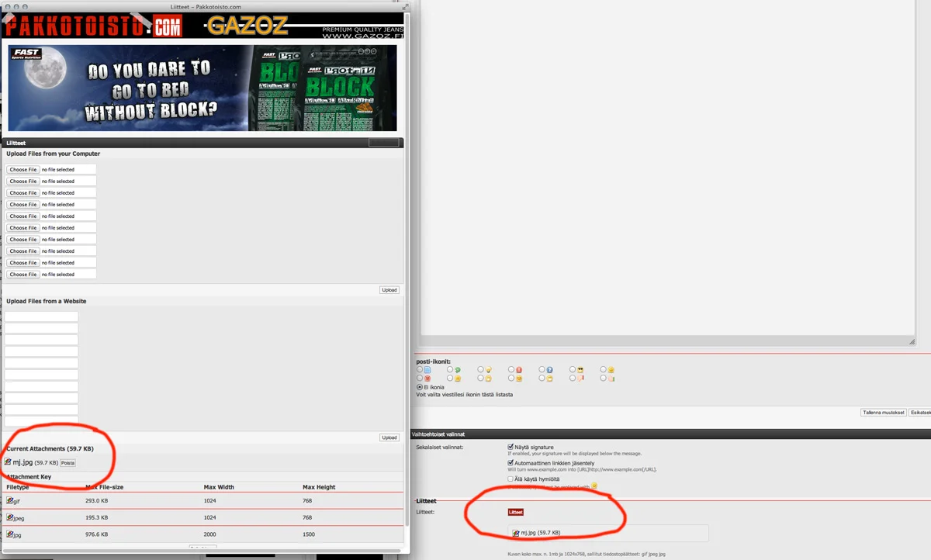Select the red exclamation post icon

[512, 370]
